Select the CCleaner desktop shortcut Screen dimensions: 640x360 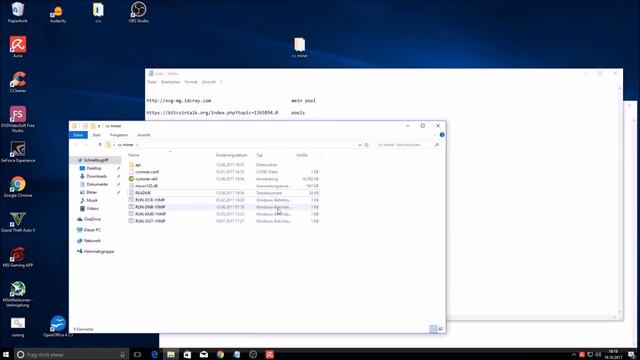pos(18,82)
